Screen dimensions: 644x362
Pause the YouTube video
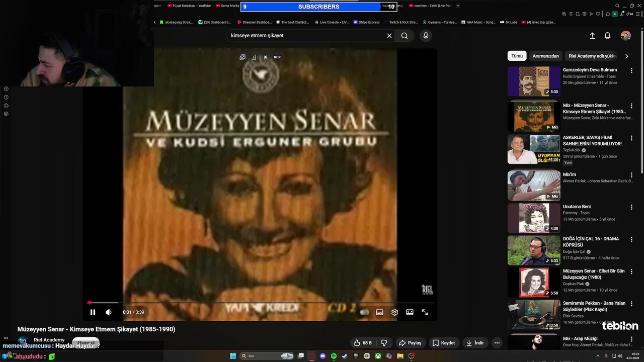tap(93, 312)
